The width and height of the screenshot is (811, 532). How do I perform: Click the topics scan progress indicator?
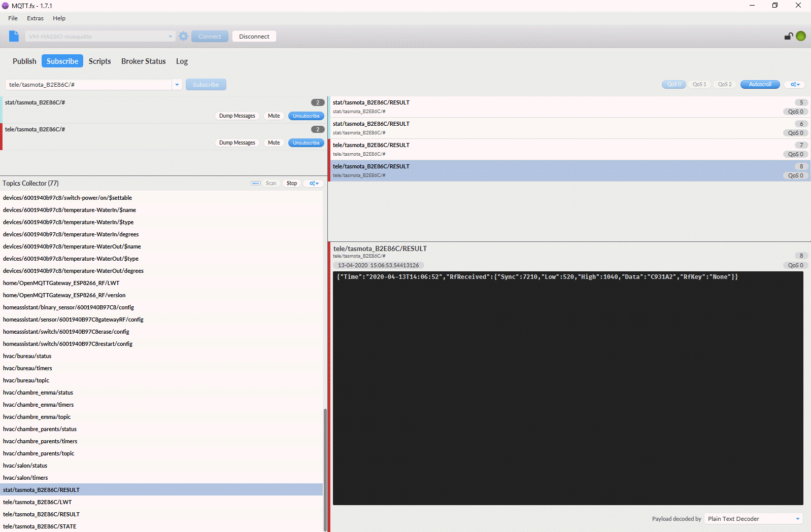pos(256,184)
